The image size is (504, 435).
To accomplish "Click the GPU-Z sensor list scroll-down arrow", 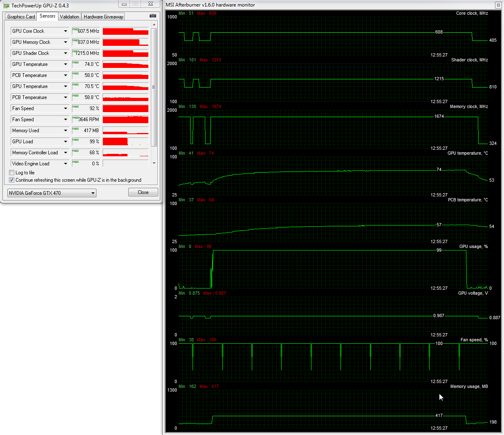I will coord(154,163).
